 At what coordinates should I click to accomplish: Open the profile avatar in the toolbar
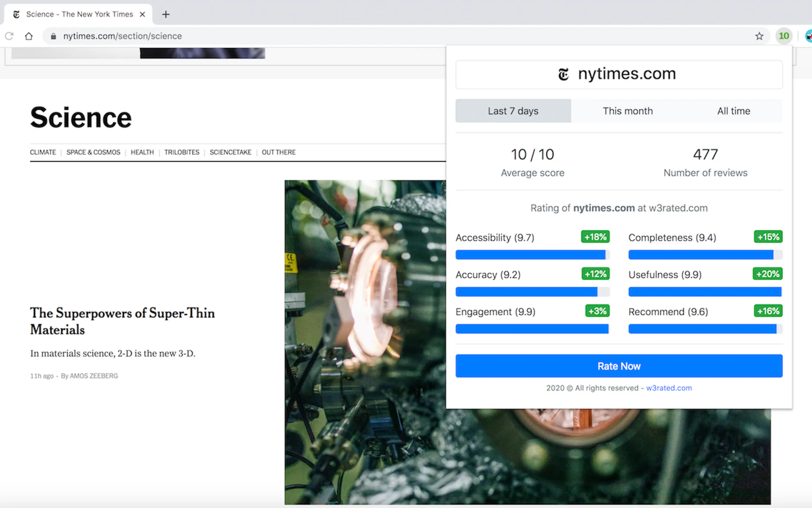pyautogui.click(x=808, y=36)
